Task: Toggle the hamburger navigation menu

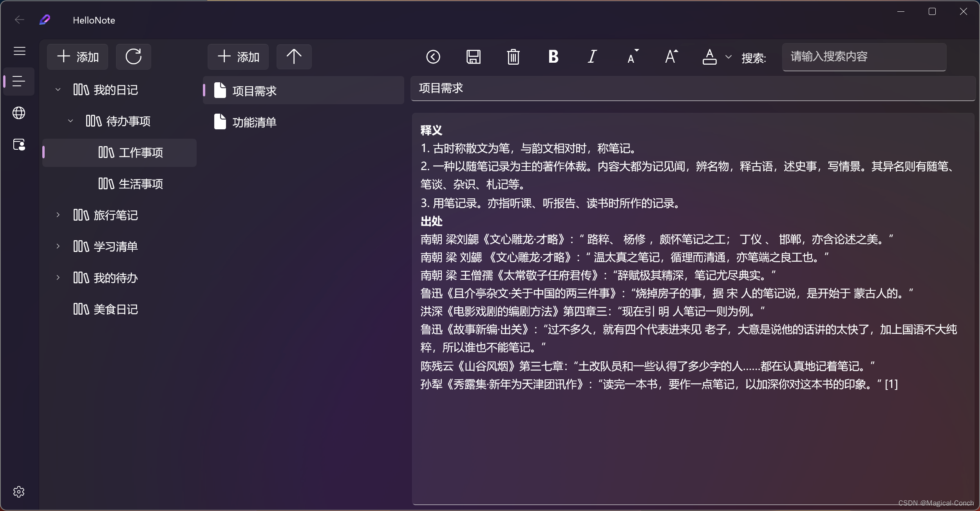Action: tap(19, 51)
